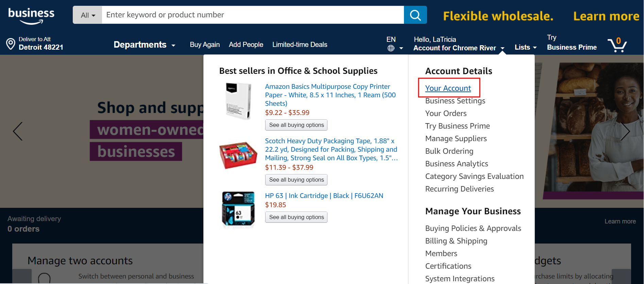The image size is (644, 284).
Task: Open Business Analytics from account menu
Action: (x=456, y=164)
